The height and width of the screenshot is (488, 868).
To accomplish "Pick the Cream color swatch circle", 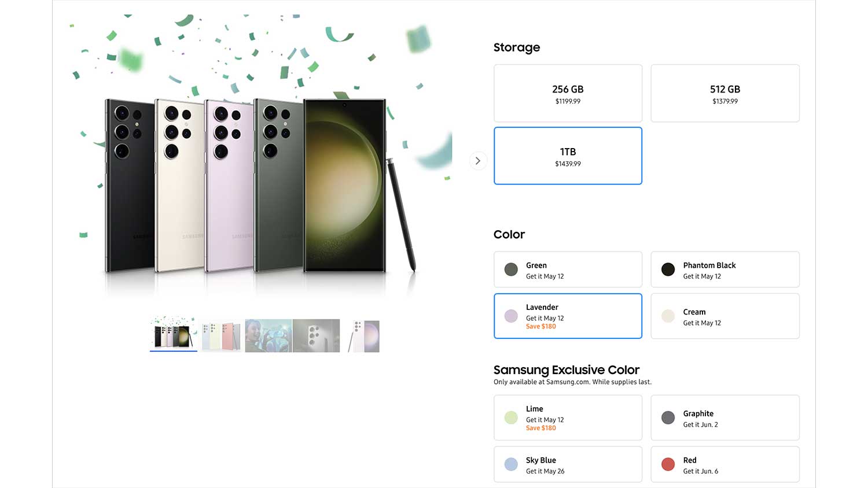I will click(668, 316).
